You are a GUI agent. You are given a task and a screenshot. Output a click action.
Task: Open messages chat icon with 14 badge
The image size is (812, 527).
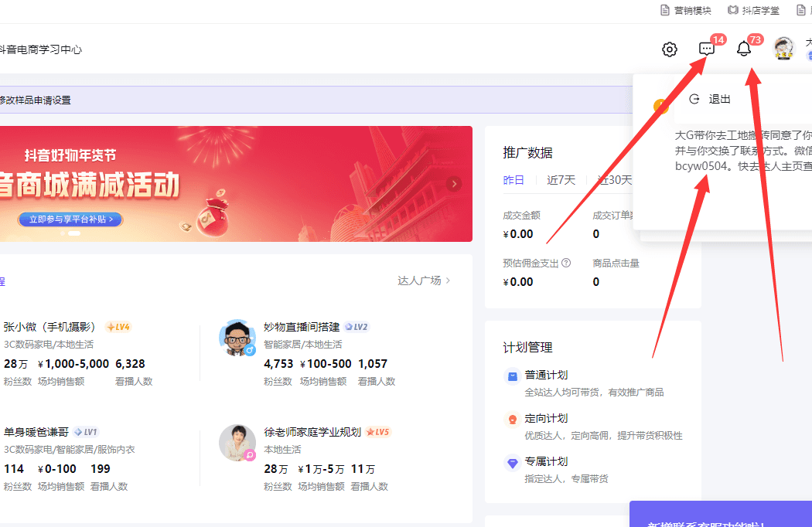click(706, 49)
